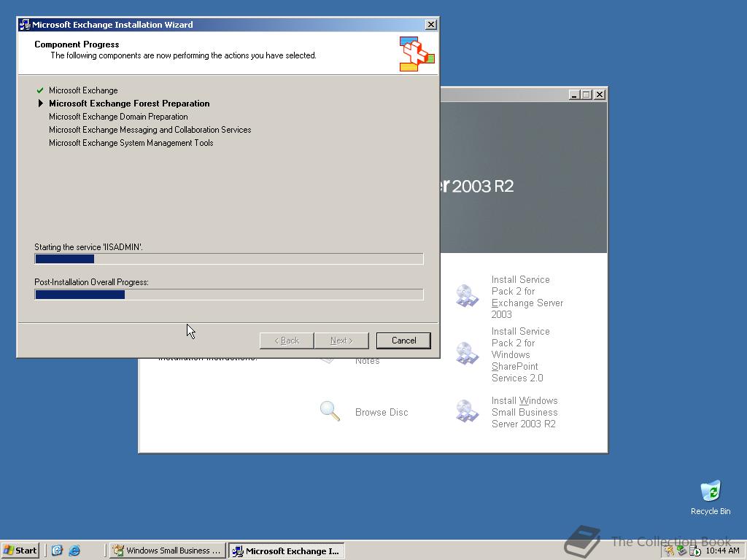Minimize the Small Business Server setup window
This screenshot has width=747, height=560.
point(574,95)
